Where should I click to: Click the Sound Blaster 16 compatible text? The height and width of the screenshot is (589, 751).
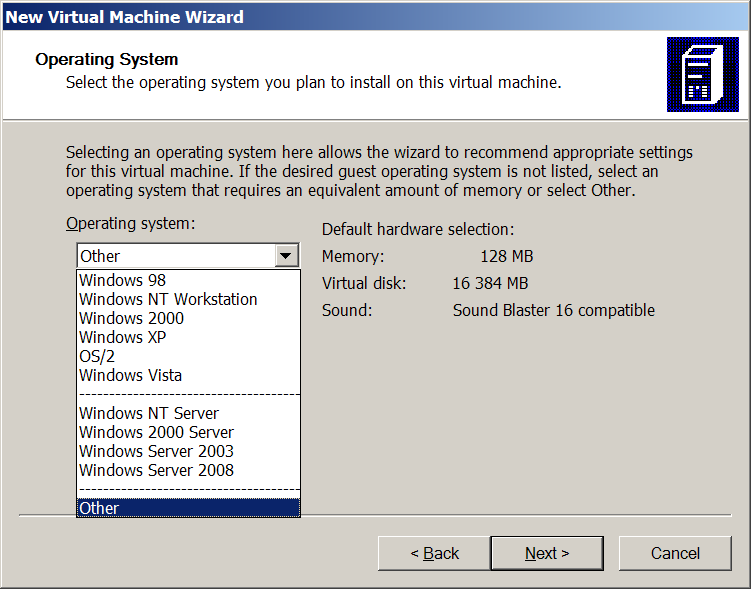[553, 310]
